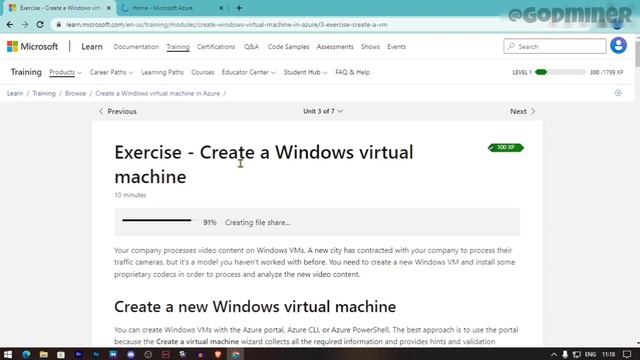Screen dimensions: 640x360
Task: Launch Microsoft Edge from the taskbar
Action: [x=26, y=354]
